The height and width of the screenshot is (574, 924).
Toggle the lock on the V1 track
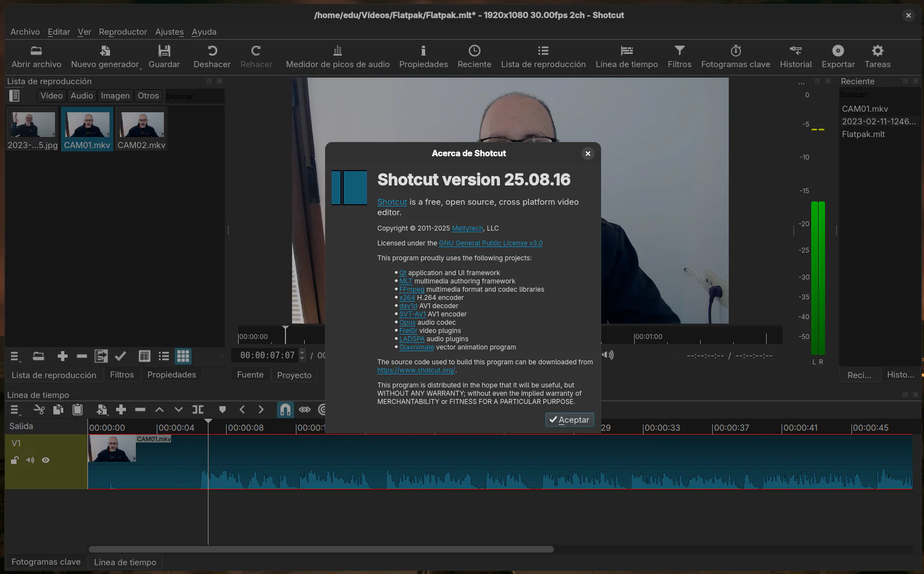14,460
